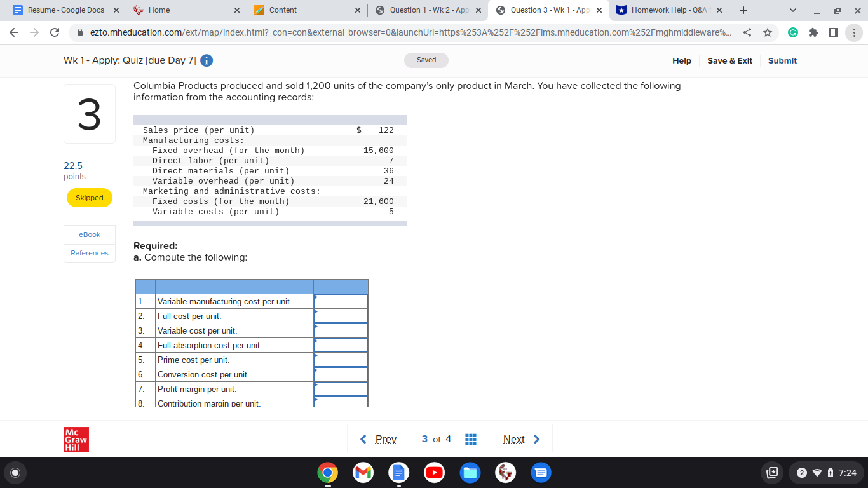
Task: Open the References resource
Action: click(x=90, y=253)
